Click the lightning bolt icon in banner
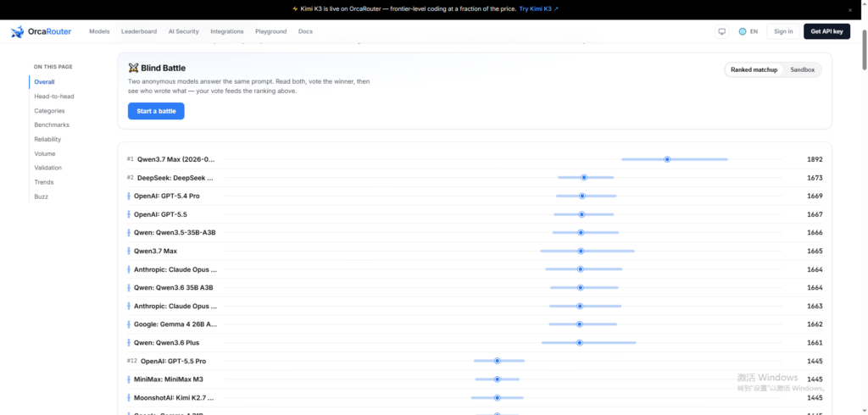Screen dimensions: 868x415 pos(294,8)
